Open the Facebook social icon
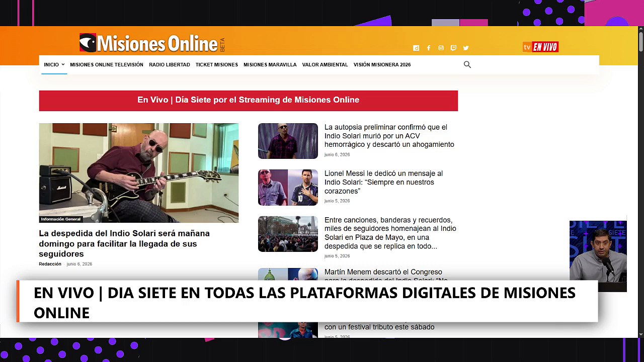Viewport: 644px width, 362px height. (429, 48)
